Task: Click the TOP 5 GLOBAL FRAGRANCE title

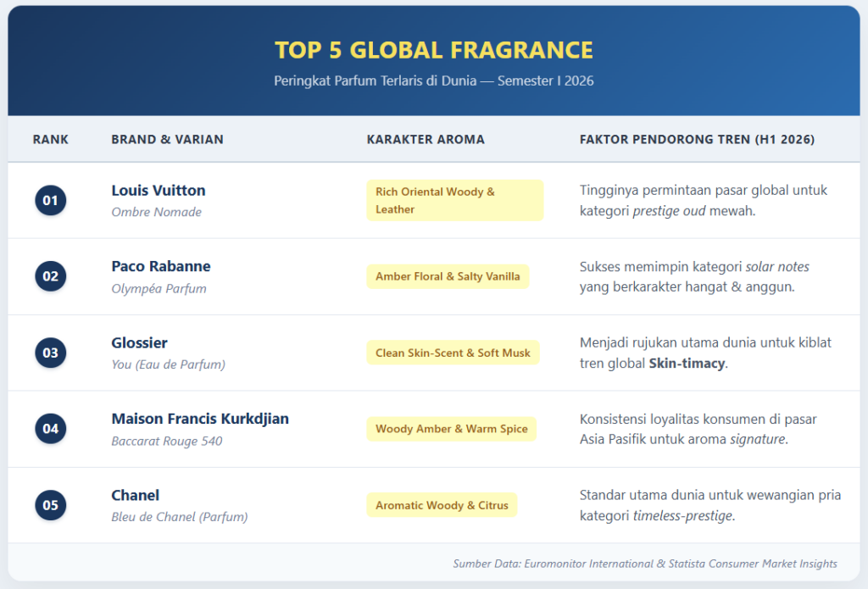Action: 433,50
